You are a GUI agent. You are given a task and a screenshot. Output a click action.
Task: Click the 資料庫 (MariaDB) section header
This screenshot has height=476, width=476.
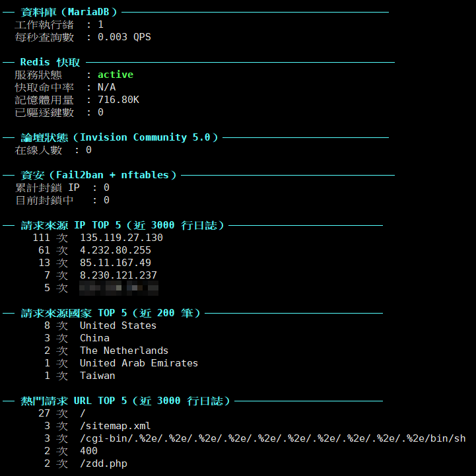tap(69, 12)
